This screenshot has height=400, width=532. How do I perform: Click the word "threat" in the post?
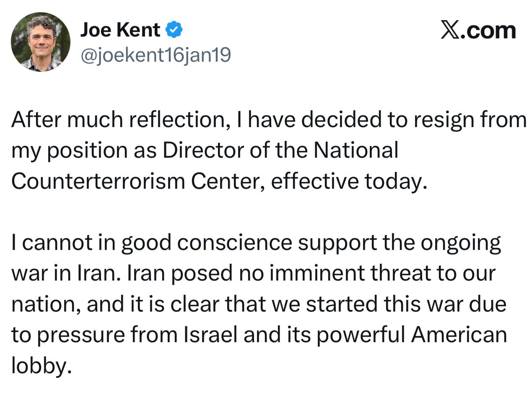point(401,273)
